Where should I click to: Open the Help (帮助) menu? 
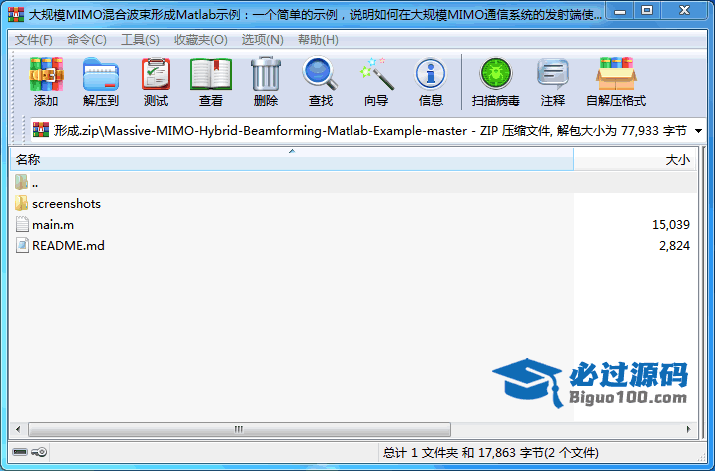[318, 40]
